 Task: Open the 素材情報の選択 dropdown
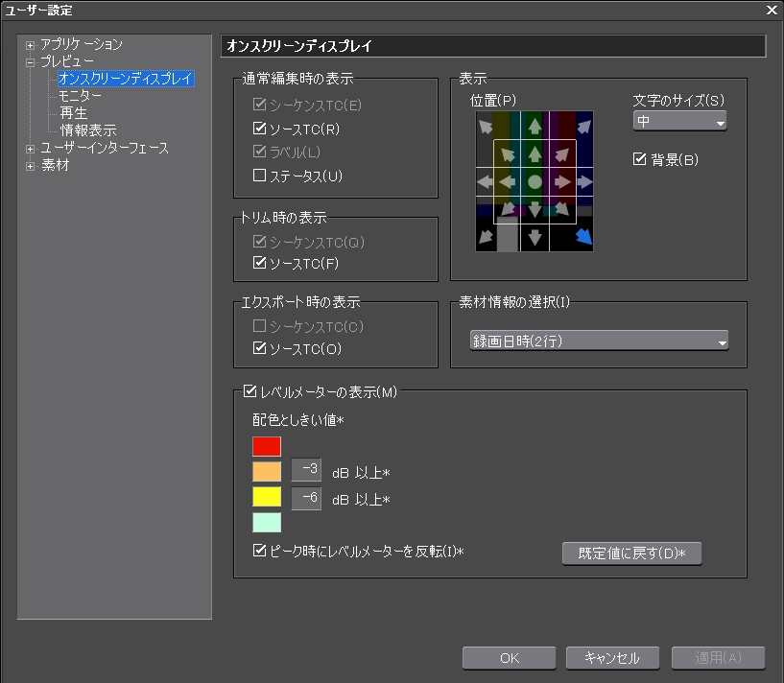pos(599,341)
